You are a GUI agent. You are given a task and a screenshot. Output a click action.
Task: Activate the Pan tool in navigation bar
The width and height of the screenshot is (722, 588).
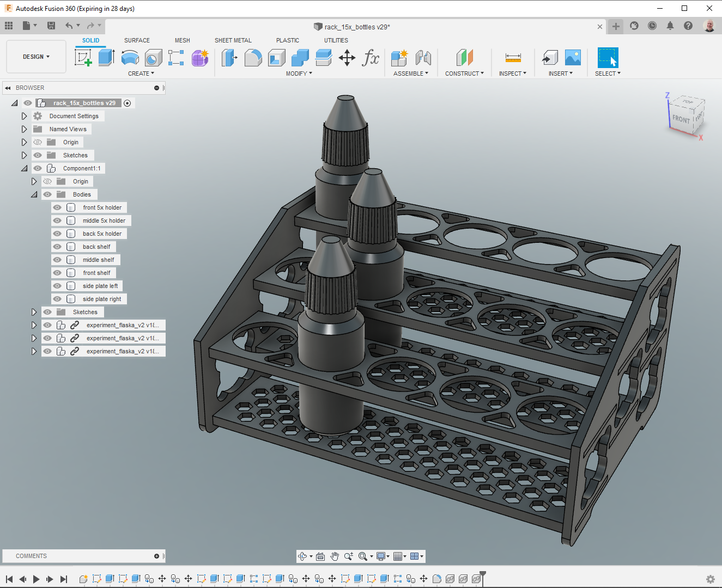[x=334, y=556]
